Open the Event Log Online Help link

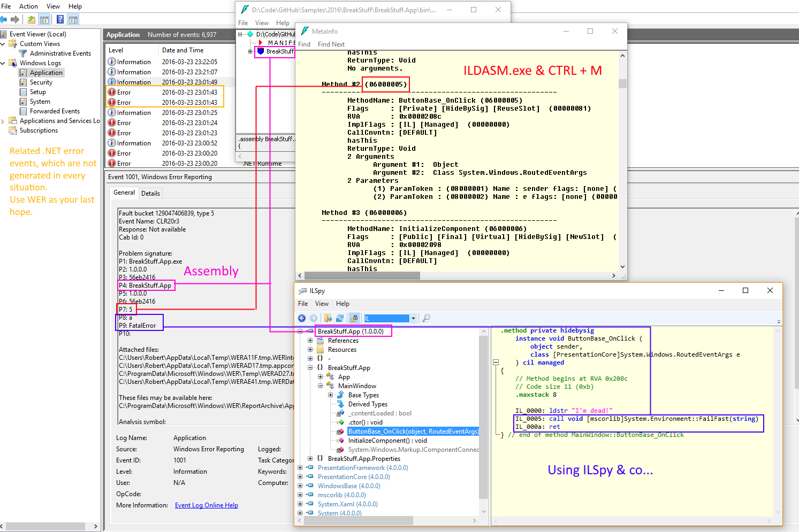tap(206, 505)
